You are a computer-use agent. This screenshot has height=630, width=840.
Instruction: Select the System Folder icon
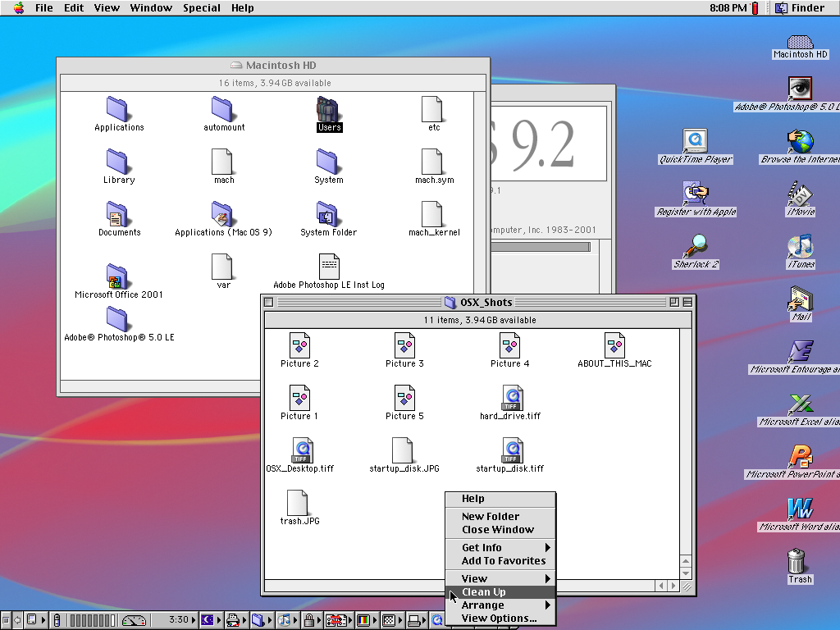(327, 214)
